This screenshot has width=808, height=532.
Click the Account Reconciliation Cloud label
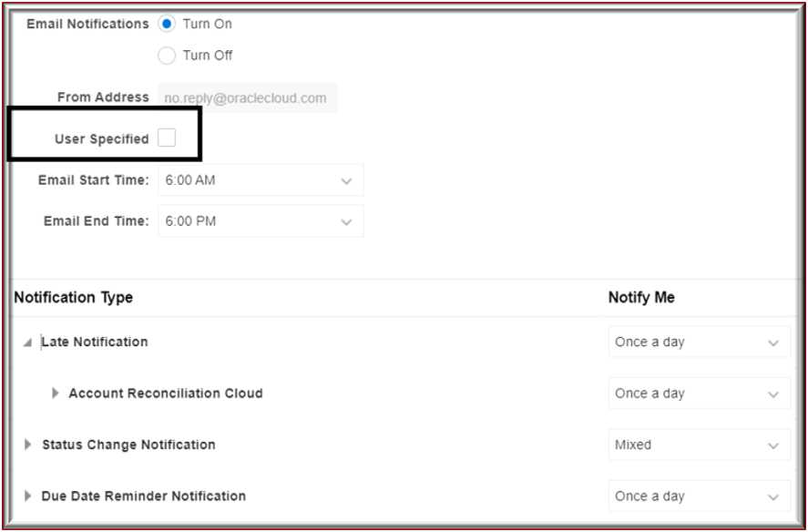tap(166, 394)
